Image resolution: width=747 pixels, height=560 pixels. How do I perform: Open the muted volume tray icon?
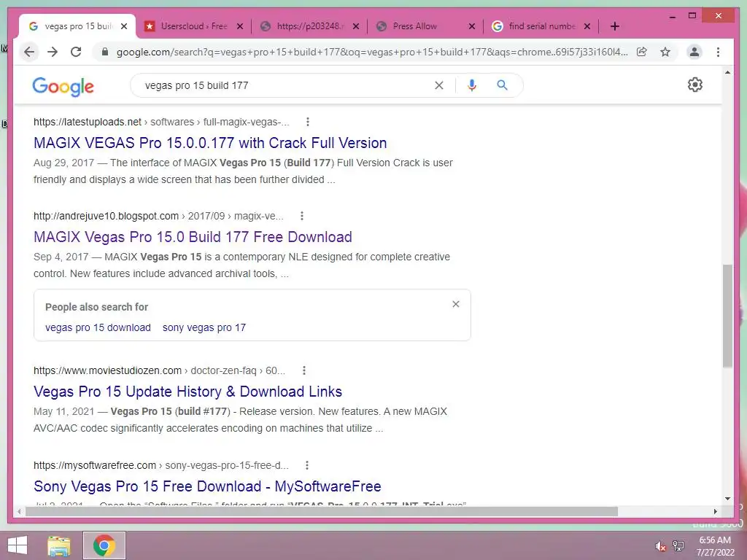pos(660,546)
